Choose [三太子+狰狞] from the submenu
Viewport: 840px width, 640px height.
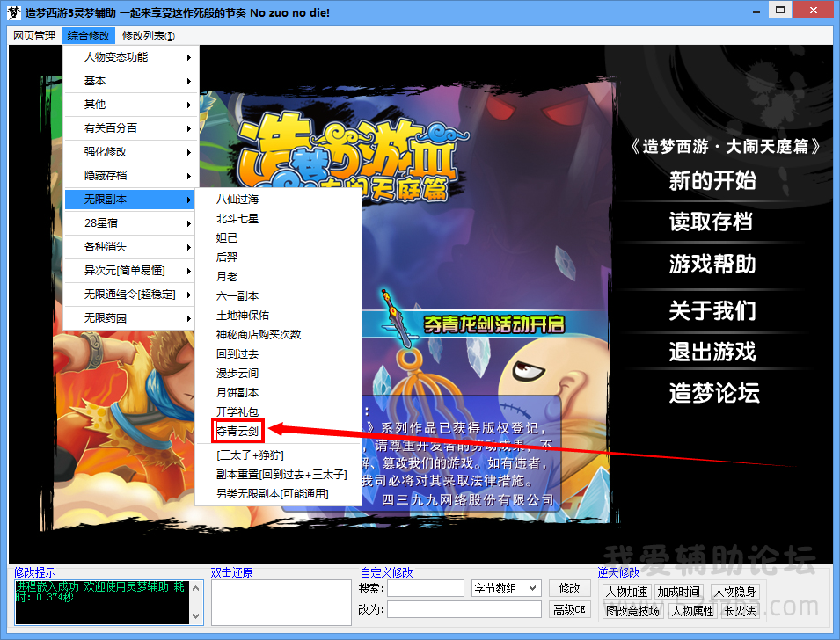[x=279, y=455]
